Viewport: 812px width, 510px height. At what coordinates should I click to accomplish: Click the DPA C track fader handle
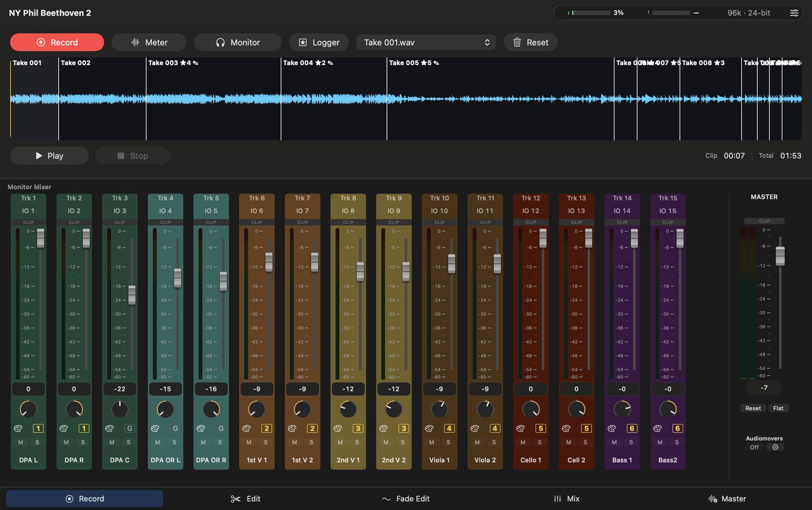click(132, 295)
